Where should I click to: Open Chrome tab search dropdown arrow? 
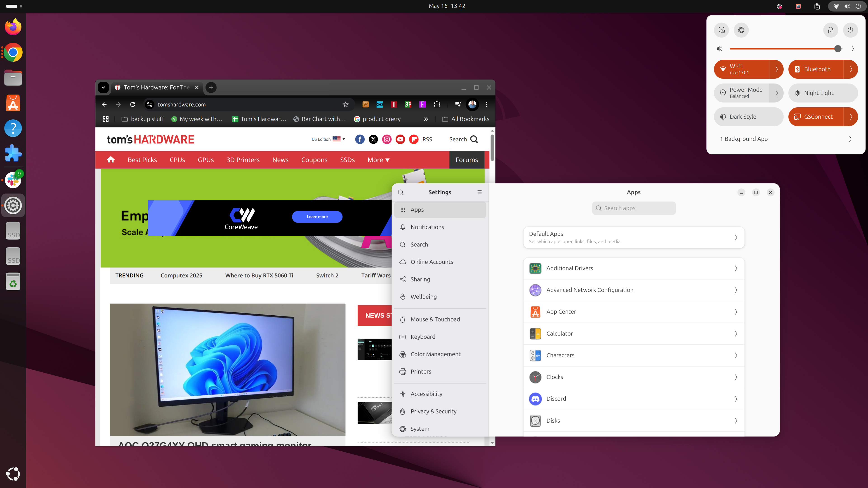pyautogui.click(x=104, y=87)
